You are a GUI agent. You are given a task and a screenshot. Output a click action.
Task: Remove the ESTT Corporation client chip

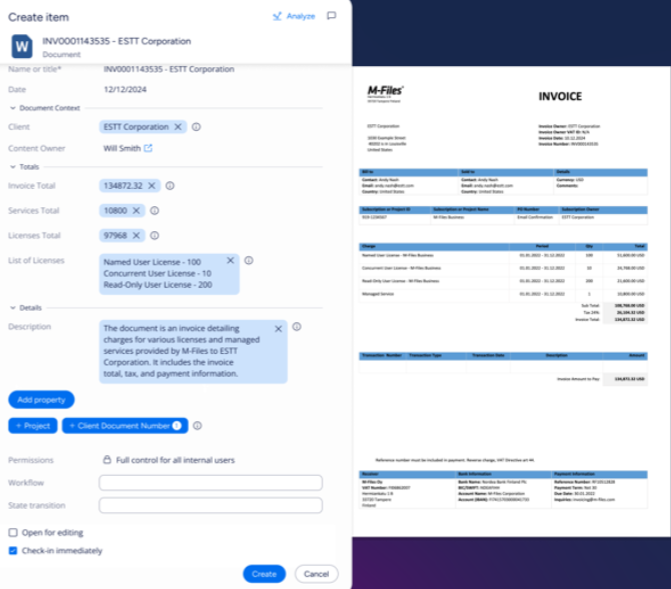[178, 127]
